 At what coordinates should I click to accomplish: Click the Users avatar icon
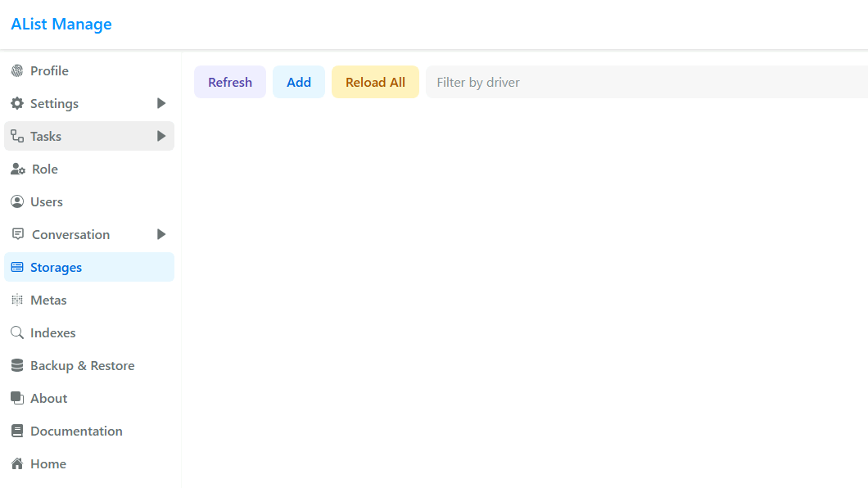pyautogui.click(x=17, y=202)
